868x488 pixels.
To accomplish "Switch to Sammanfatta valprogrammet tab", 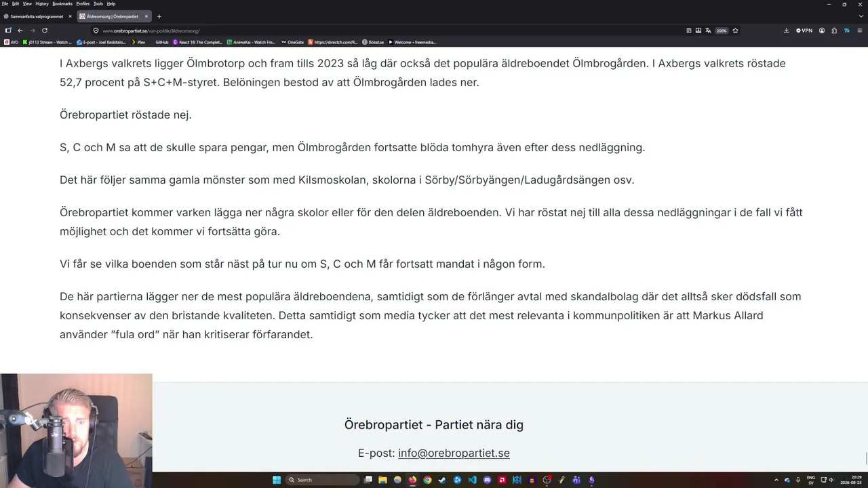I will [37, 16].
